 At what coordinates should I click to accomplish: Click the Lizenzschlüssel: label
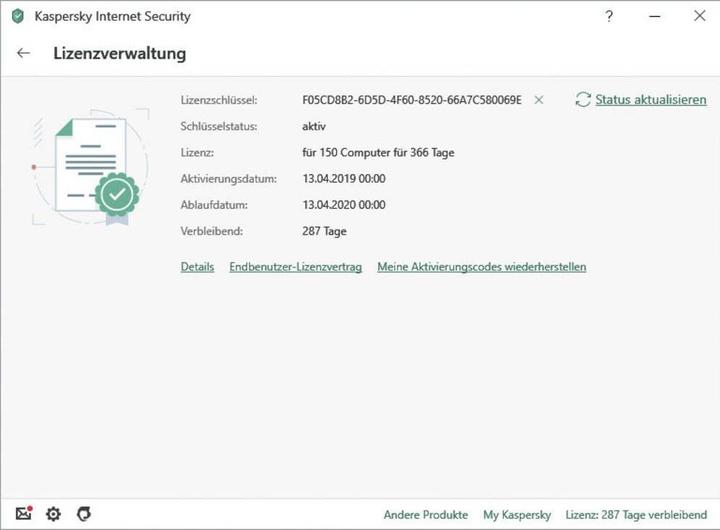pos(219,100)
